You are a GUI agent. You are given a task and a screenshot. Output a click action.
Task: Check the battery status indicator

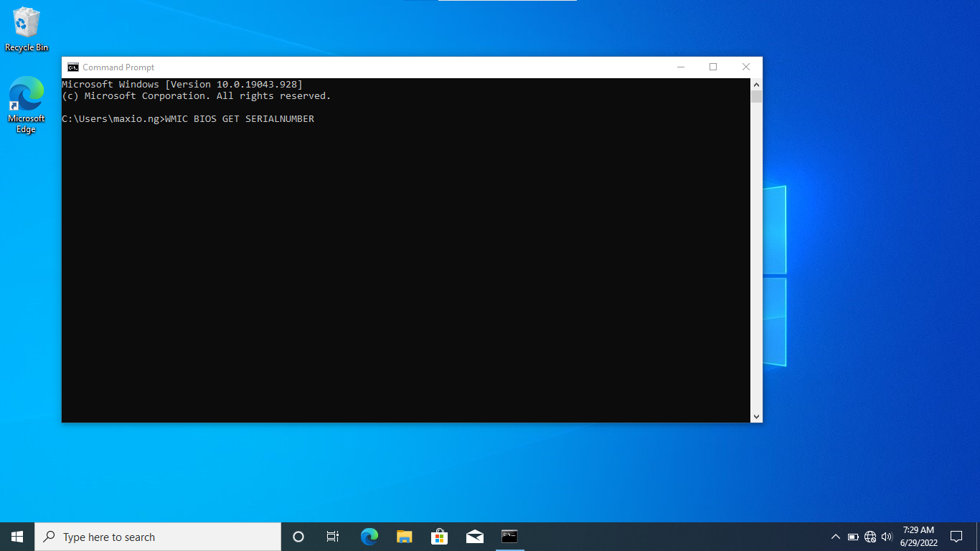(x=854, y=536)
